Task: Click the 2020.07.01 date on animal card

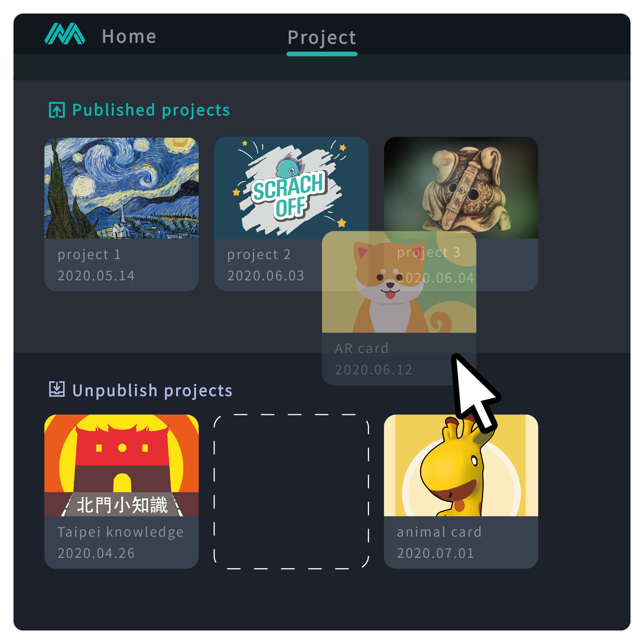Action: (435, 553)
